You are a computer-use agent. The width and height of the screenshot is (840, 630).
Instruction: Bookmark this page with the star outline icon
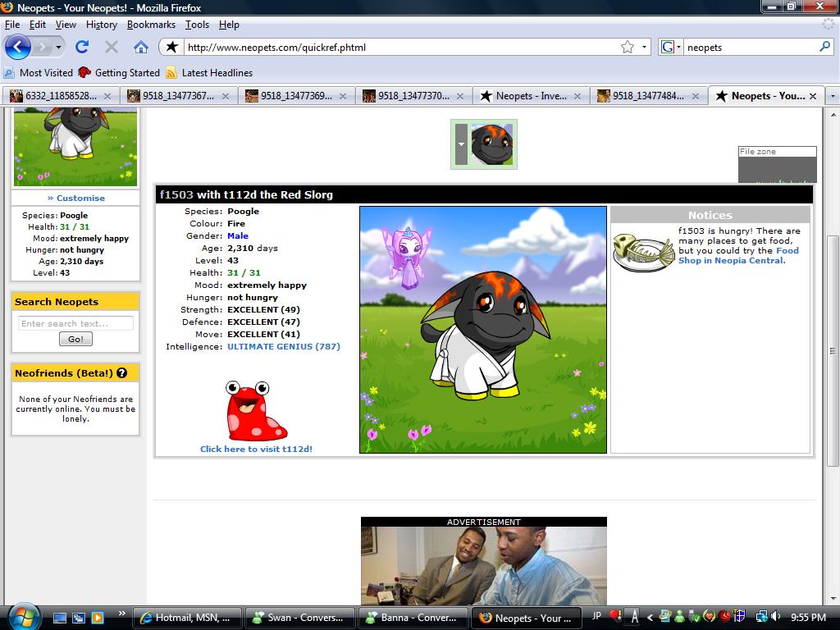[628, 47]
